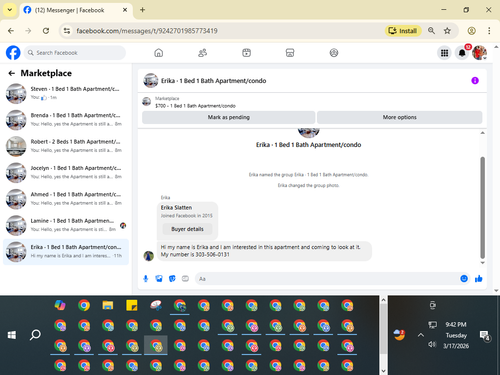Click the address bar URL

pos(147,31)
